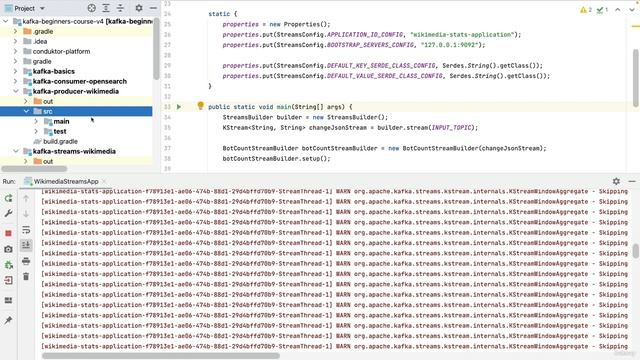
Task: Click BOOTSTRAP_SERVERS_CONFIG in code
Action: pos(370,45)
